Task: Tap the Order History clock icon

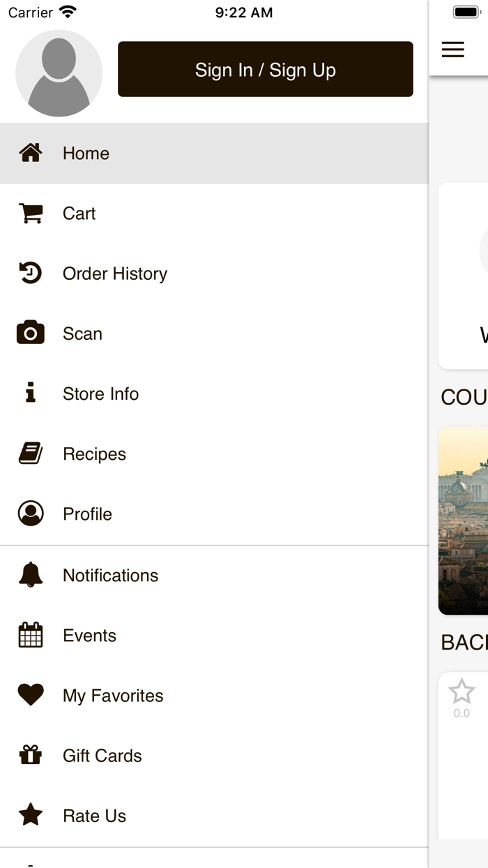Action: point(31,273)
